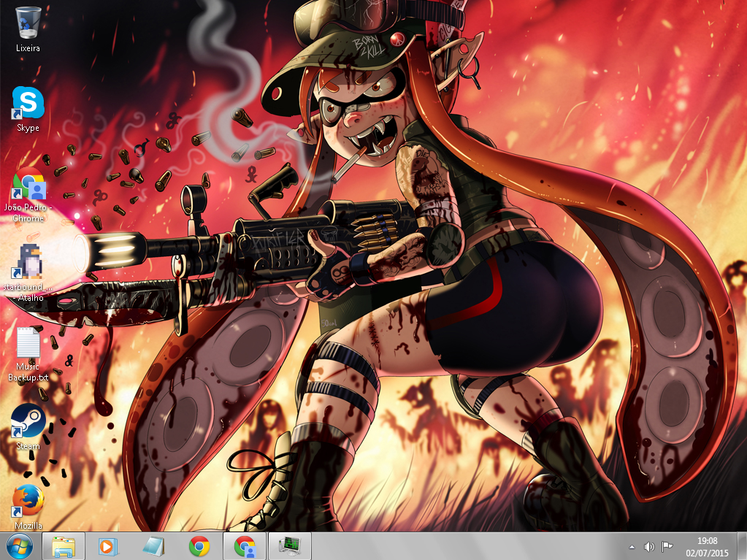Open the system monitor taskbar icon

pos(290,546)
